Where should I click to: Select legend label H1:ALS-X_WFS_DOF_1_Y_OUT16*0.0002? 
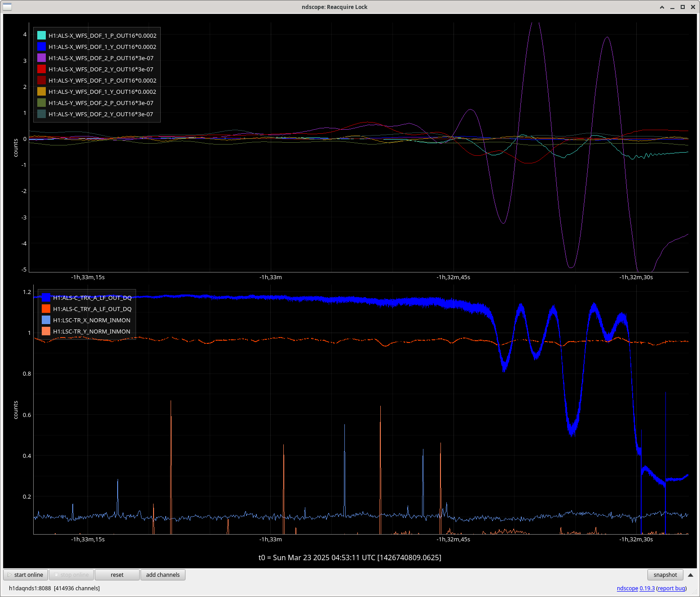coord(102,47)
